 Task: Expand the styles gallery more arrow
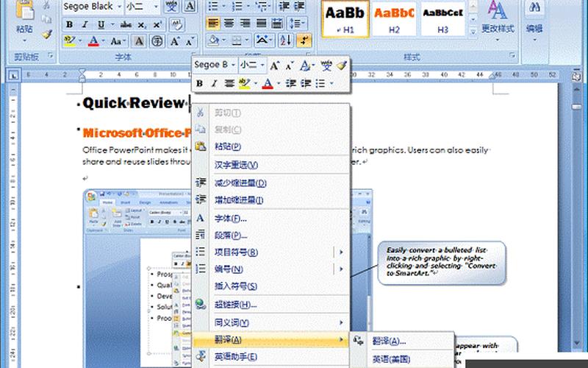click(473, 32)
